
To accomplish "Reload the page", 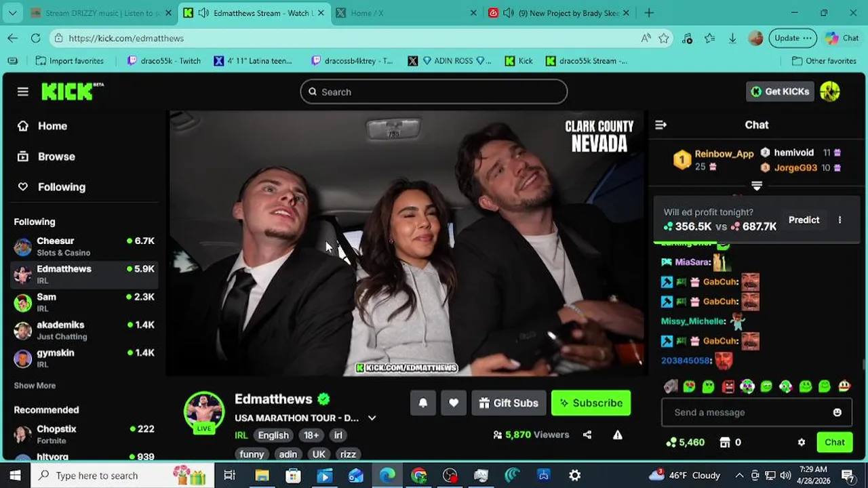I will 35,38.
